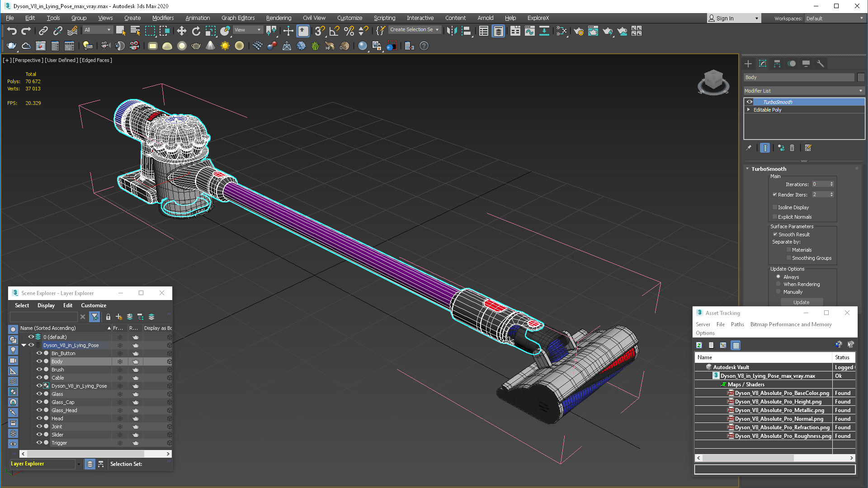
Task: Open reference coordinate View dropdown
Action: click(x=247, y=30)
